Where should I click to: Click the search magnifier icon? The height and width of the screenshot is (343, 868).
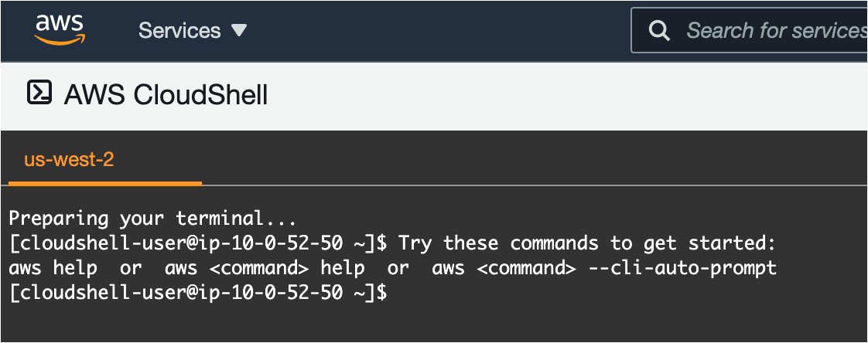659,30
